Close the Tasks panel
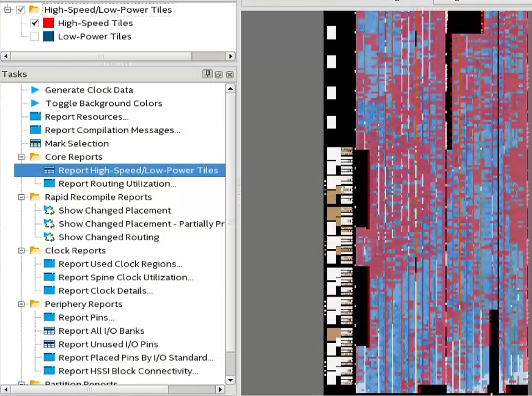Screen dimensions: 532x396 230,74
